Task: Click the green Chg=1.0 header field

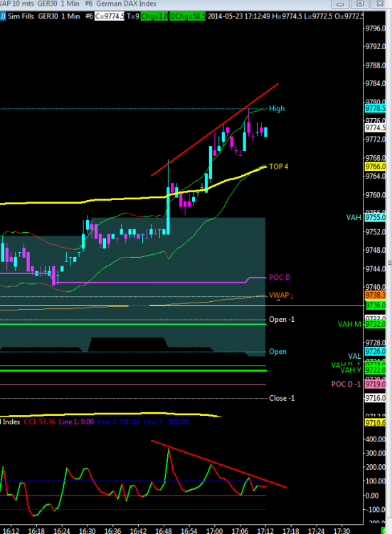Action: pyautogui.click(x=154, y=16)
